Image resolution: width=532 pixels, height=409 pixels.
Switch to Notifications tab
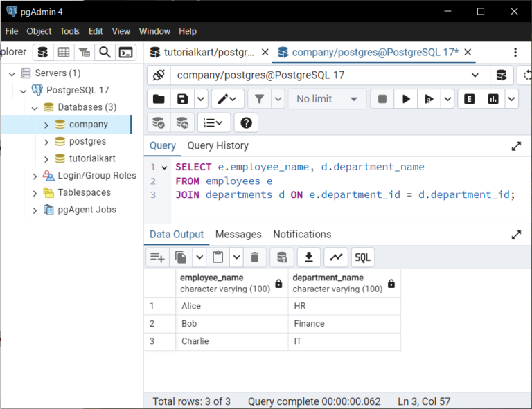pyautogui.click(x=302, y=235)
